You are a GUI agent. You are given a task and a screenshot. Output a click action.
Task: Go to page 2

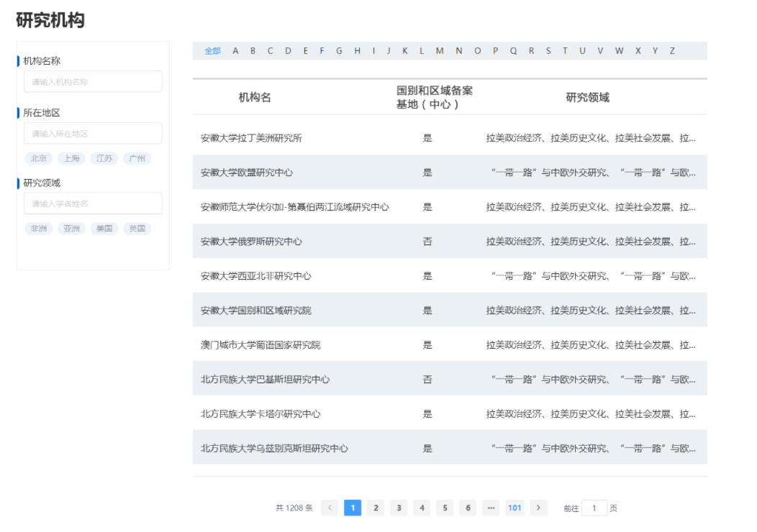(376, 508)
